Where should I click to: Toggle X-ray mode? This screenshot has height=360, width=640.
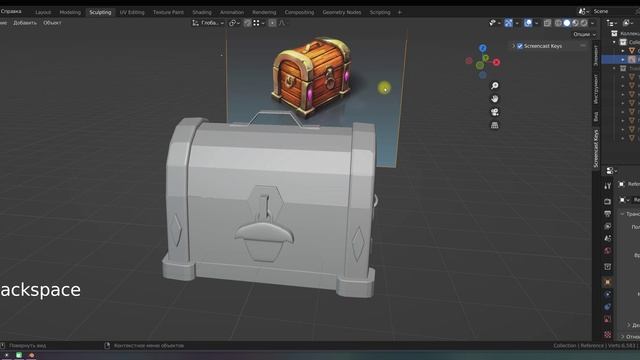547,23
